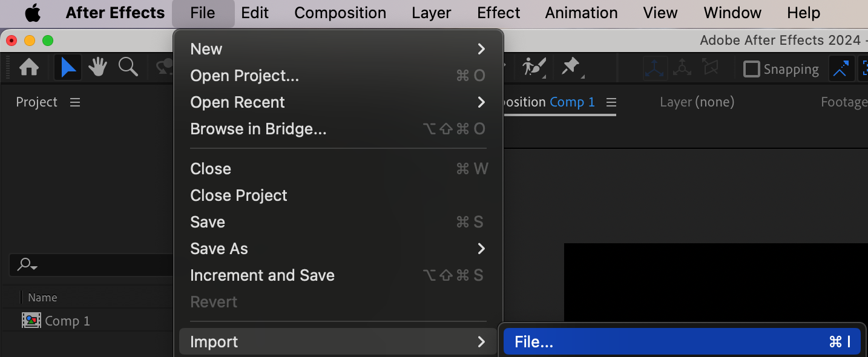868x357 pixels.
Task: Open the Comp 1 panel menu
Action: point(611,102)
